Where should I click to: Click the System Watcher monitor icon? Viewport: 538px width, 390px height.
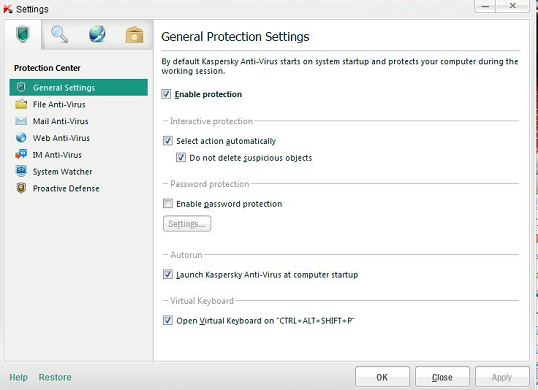point(21,171)
